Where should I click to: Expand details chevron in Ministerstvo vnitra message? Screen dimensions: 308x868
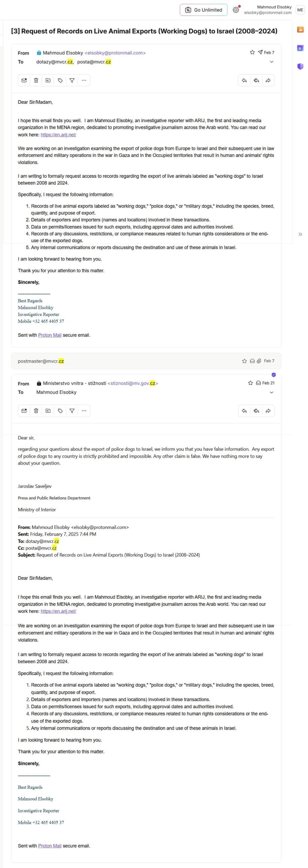coord(271,393)
